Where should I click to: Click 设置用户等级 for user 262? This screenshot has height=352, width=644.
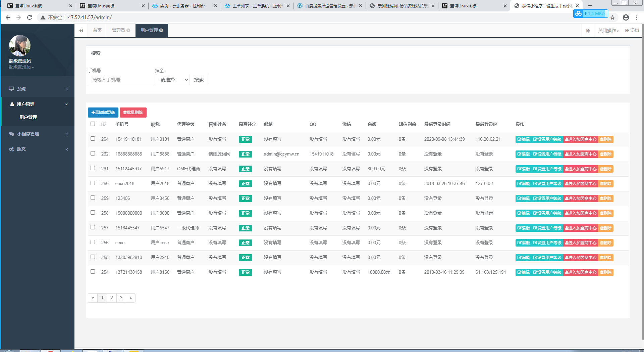(547, 154)
